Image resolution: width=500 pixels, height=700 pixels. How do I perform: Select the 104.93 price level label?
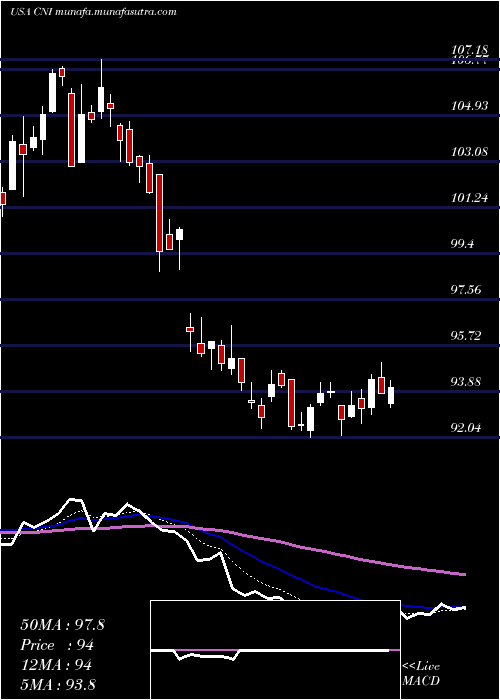469,106
